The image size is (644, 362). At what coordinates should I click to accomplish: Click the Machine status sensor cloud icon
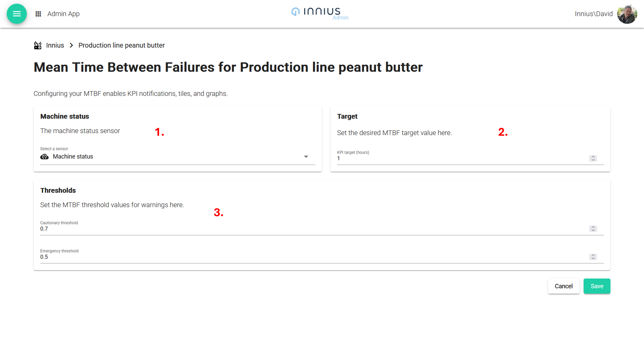pyautogui.click(x=44, y=157)
